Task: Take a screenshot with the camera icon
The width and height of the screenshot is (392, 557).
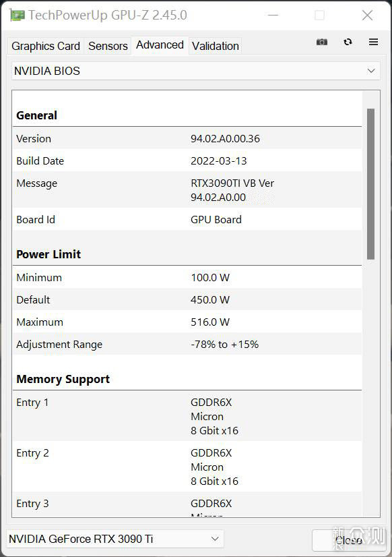Action: tap(322, 42)
